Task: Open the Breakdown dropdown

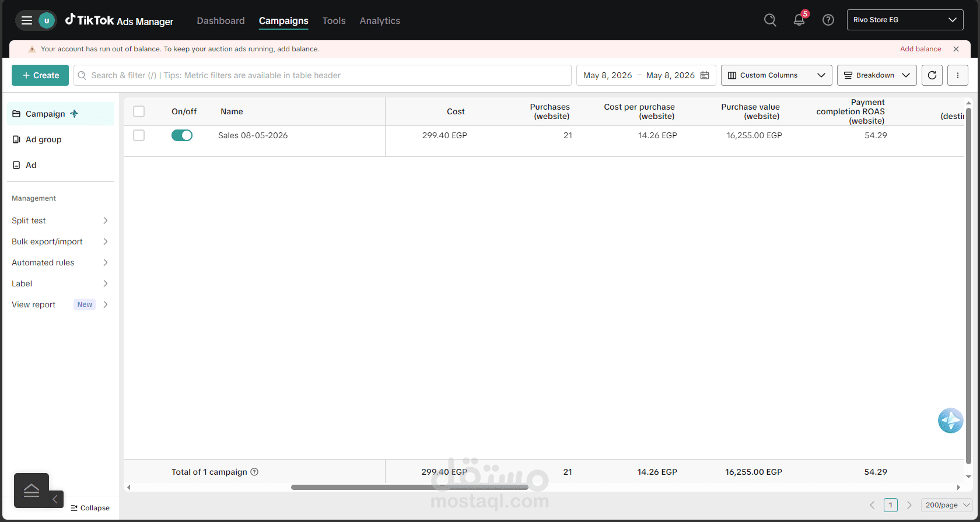Action: pyautogui.click(x=877, y=75)
